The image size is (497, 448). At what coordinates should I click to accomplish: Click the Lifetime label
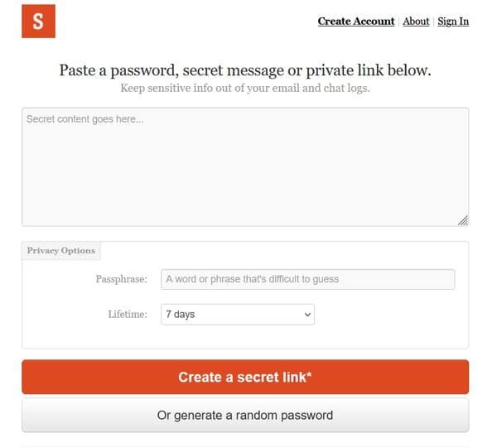pyautogui.click(x=128, y=315)
